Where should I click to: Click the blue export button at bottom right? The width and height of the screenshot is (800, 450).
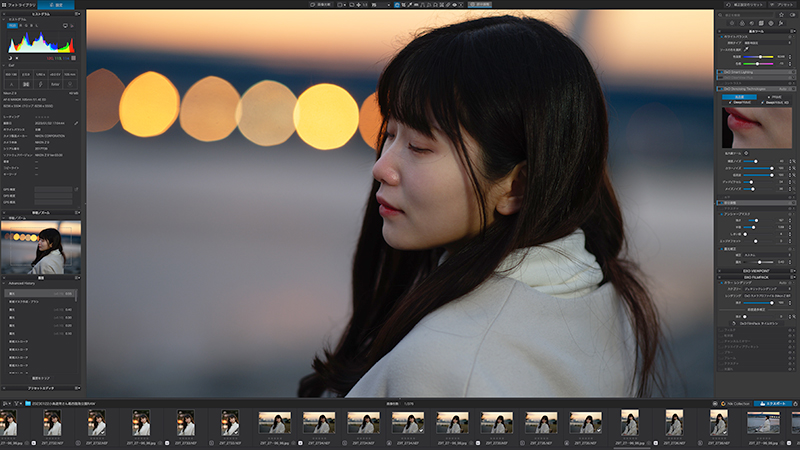pyautogui.click(x=773, y=404)
